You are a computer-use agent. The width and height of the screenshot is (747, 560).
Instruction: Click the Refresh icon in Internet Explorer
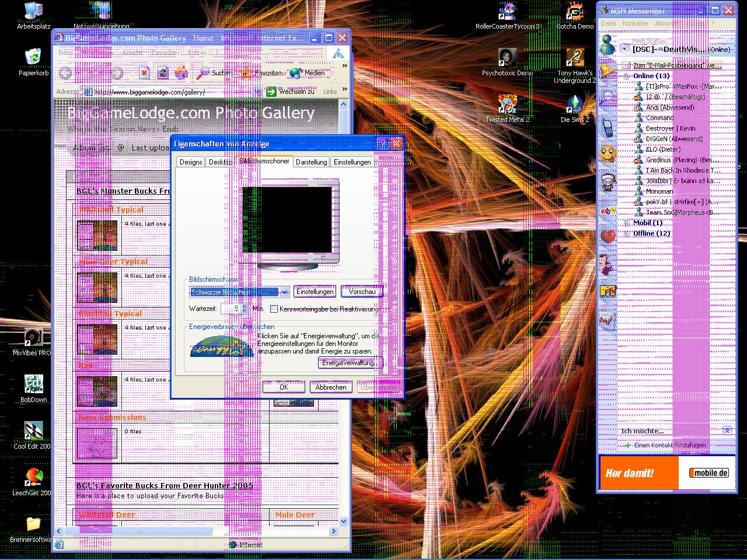[x=163, y=73]
